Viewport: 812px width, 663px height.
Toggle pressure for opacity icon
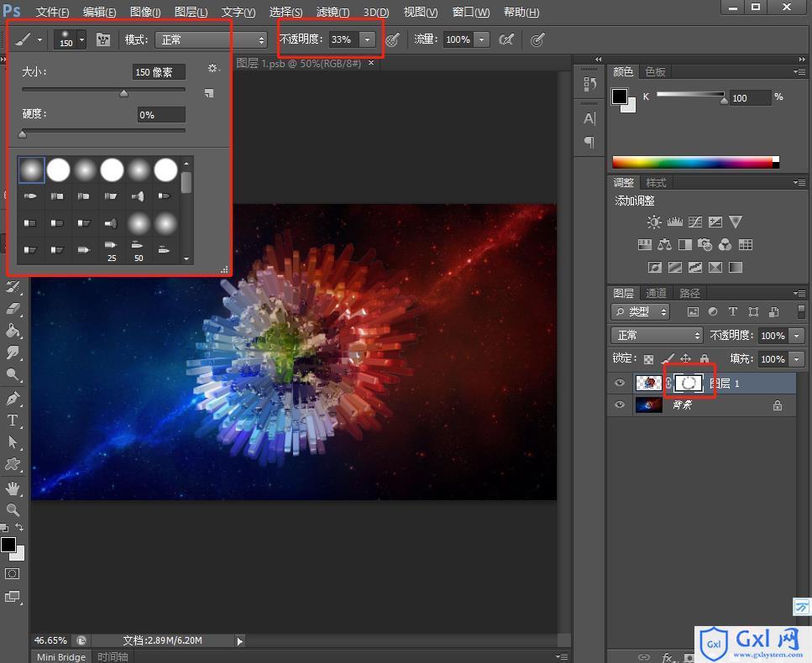click(x=392, y=39)
